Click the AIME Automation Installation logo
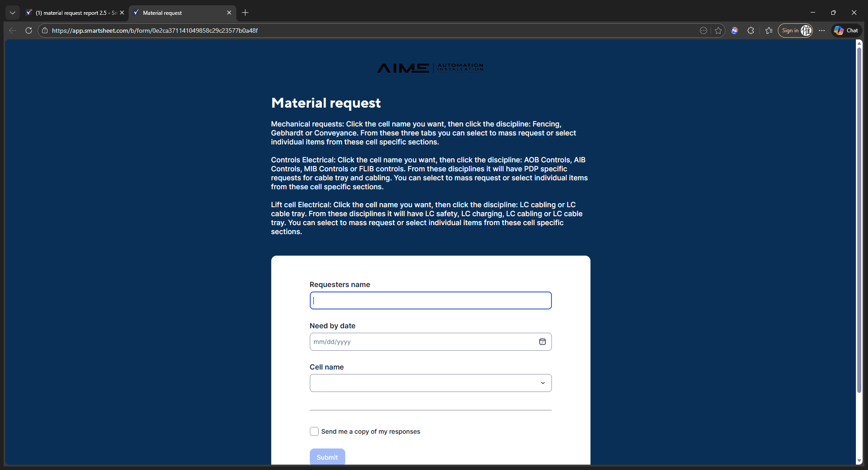Screen dimensions: 868x470 tap(430, 68)
